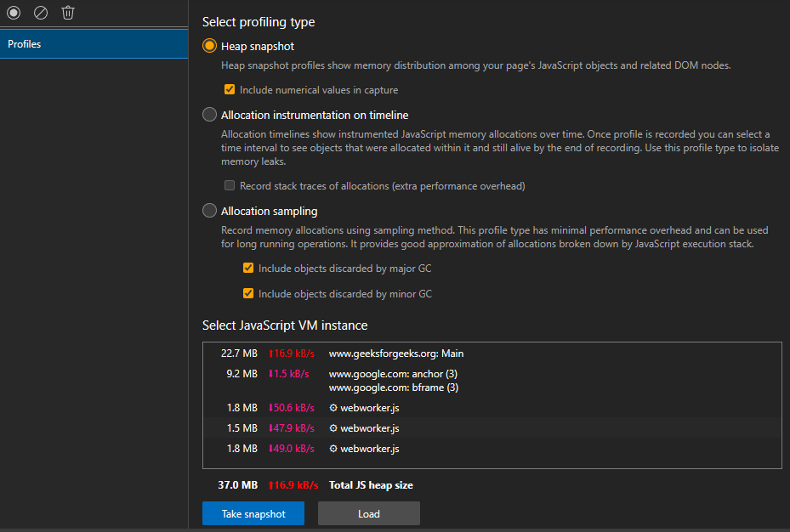Click the record profile icon

pyautogui.click(x=14, y=13)
